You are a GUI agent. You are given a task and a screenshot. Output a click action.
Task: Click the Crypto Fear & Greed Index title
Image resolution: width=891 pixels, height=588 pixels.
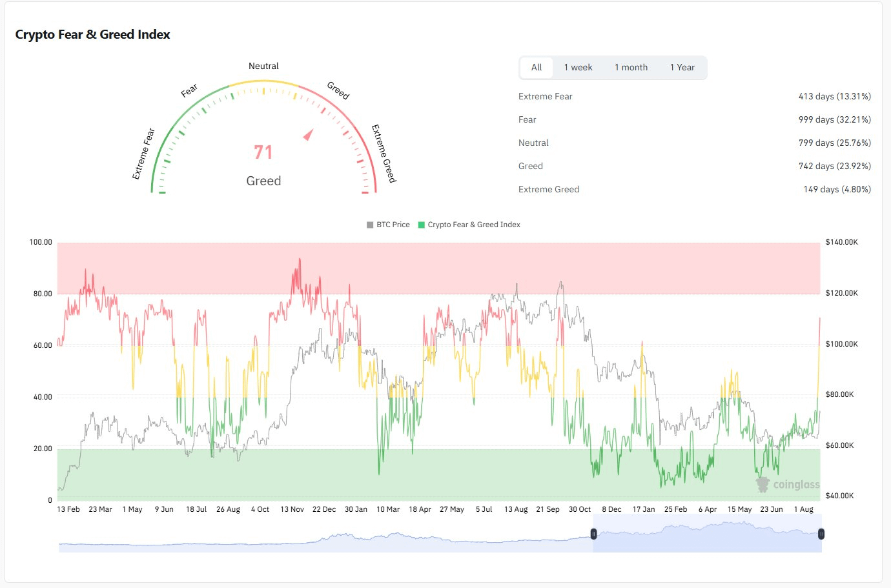[x=92, y=35]
